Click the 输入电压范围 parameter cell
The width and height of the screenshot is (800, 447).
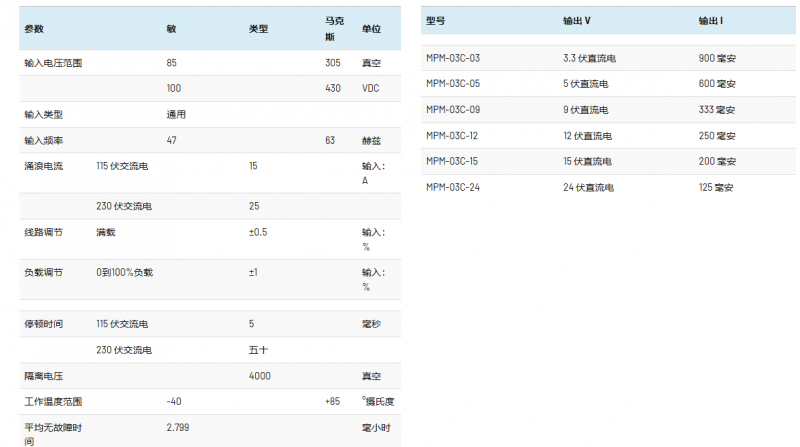[53, 63]
